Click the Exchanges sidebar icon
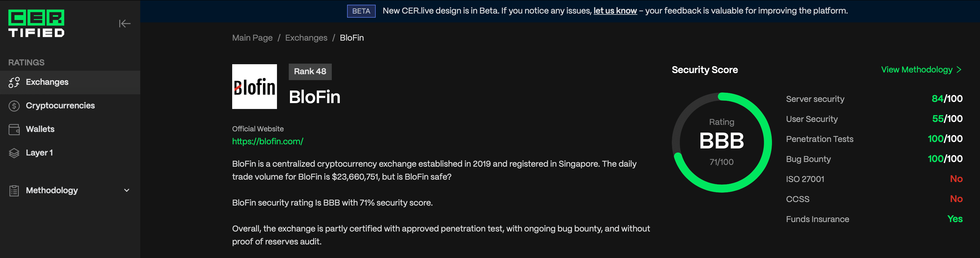 click(14, 82)
